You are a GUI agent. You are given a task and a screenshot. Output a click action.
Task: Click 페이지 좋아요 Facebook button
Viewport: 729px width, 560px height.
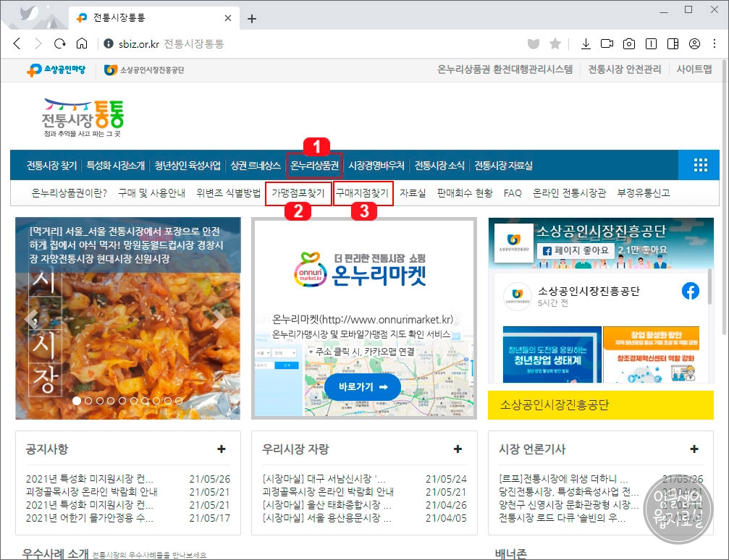coord(576,250)
